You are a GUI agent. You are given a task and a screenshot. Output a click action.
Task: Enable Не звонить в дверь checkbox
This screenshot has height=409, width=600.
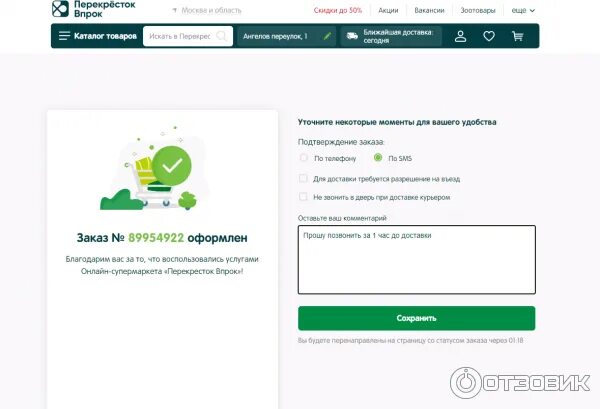pos(303,197)
